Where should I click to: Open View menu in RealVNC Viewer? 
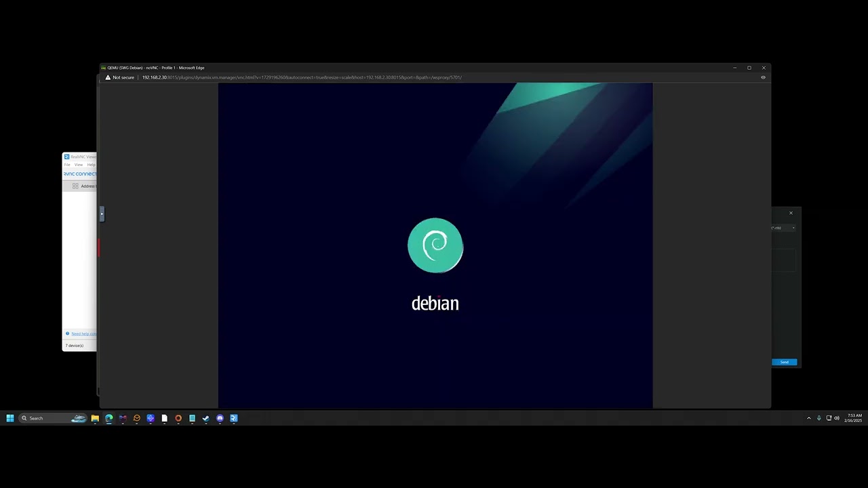[x=79, y=165]
